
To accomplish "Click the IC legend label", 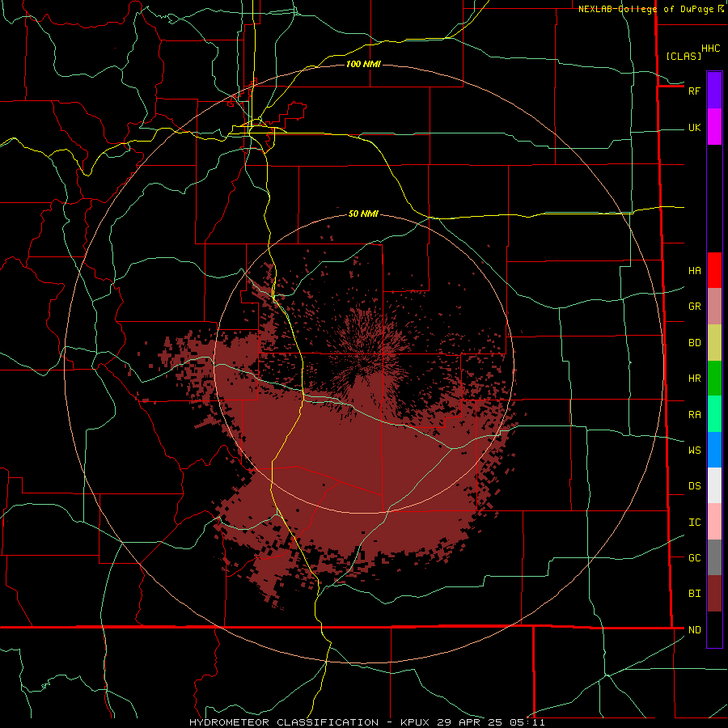I will 694,523.
